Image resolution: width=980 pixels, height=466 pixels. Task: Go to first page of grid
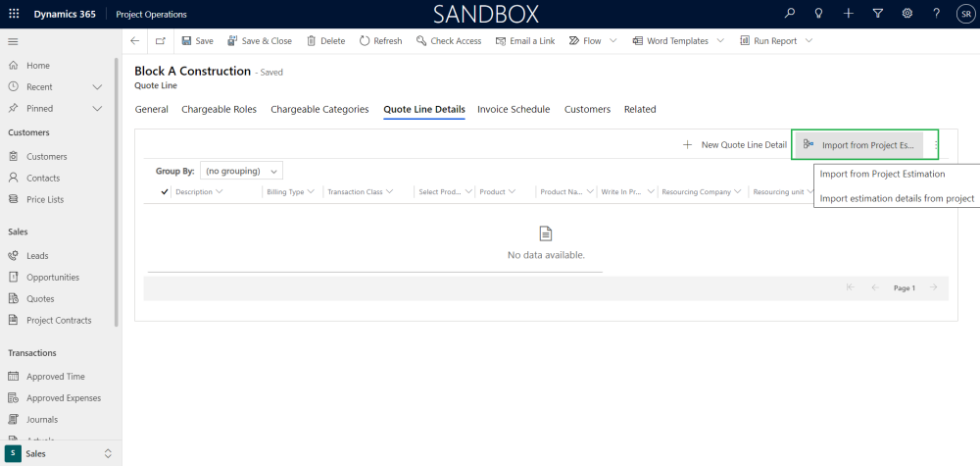[850, 287]
